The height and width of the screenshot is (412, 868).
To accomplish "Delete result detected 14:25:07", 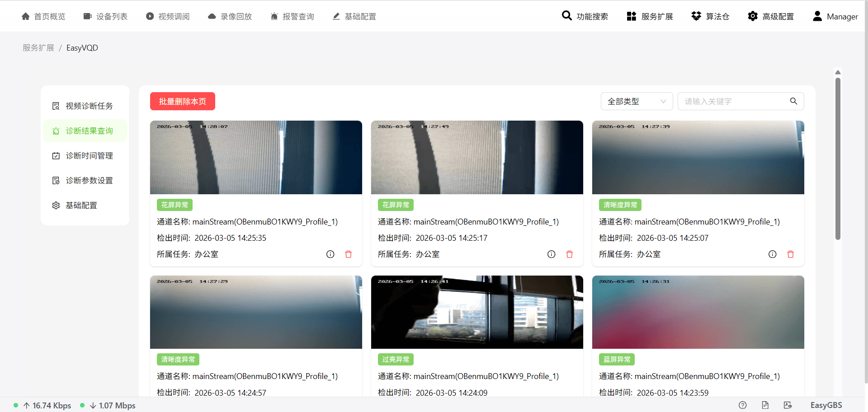I will click(x=791, y=254).
